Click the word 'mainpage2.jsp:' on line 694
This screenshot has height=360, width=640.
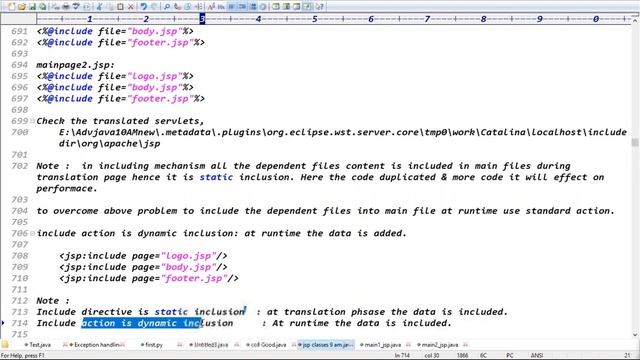76,65
